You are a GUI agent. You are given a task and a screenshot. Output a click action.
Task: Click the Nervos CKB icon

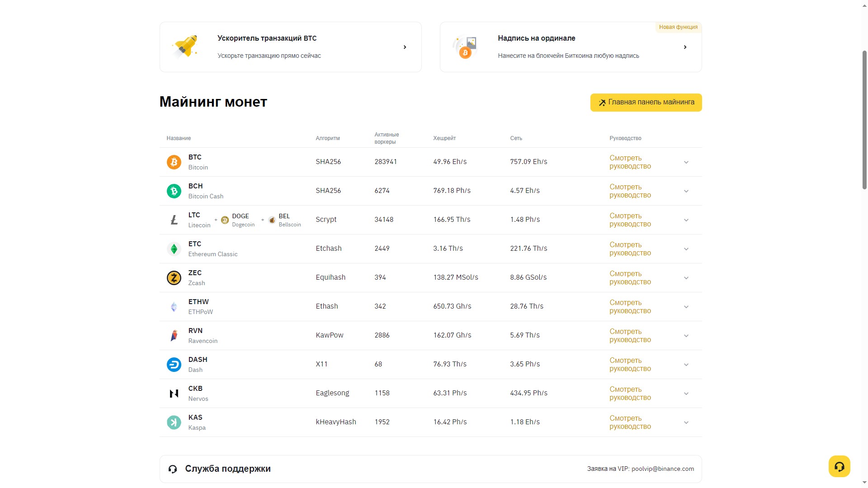coord(174,393)
